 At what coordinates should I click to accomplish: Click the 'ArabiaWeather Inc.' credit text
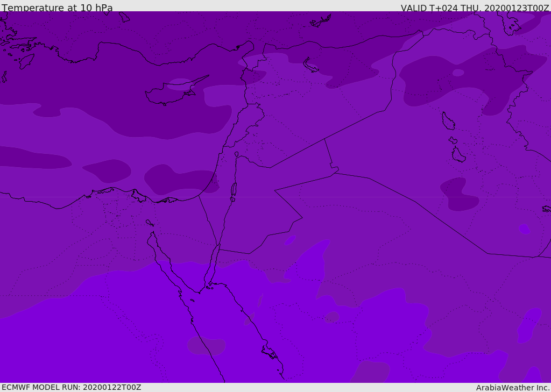pyautogui.click(x=513, y=388)
